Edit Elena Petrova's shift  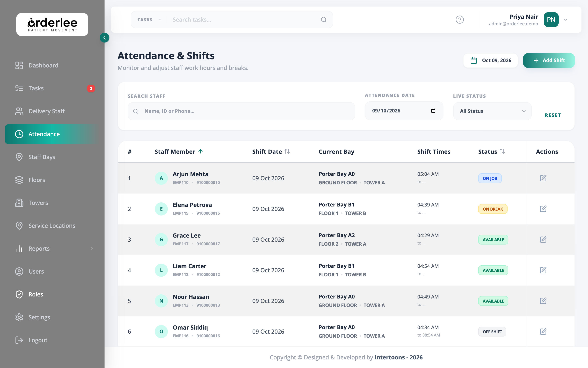click(x=543, y=209)
